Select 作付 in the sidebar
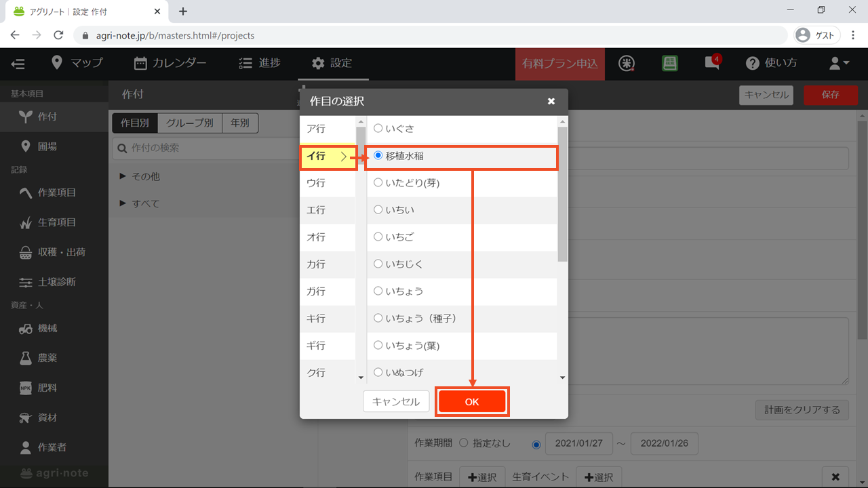Image resolution: width=868 pixels, height=488 pixels. pos(54,117)
